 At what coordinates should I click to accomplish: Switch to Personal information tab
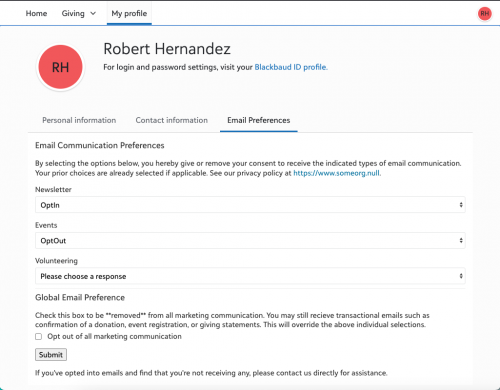tap(79, 120)
